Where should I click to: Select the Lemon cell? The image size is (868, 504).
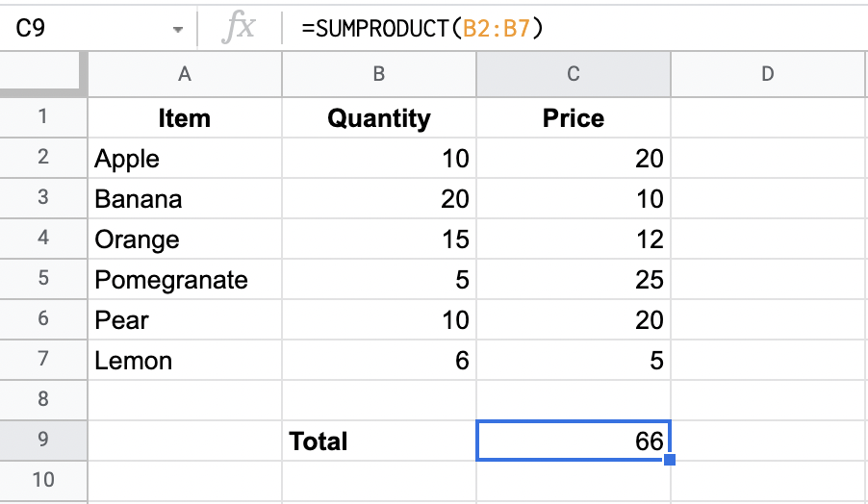185,361
